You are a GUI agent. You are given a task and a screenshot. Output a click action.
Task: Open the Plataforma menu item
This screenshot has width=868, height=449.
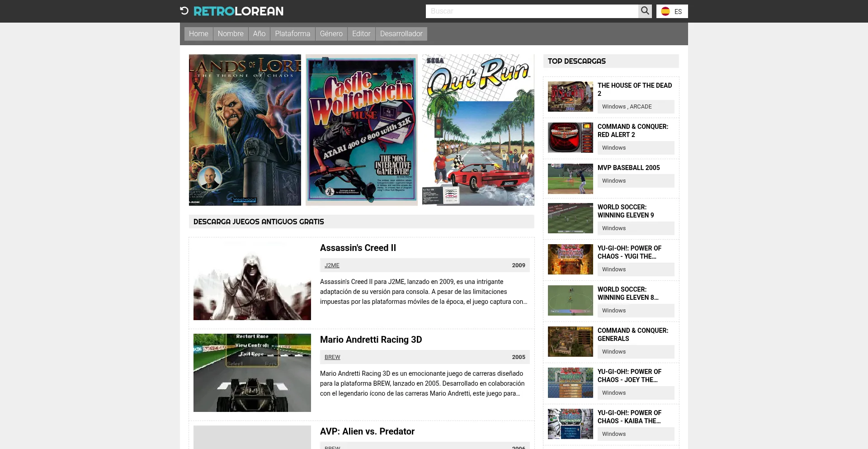[292, 34]
